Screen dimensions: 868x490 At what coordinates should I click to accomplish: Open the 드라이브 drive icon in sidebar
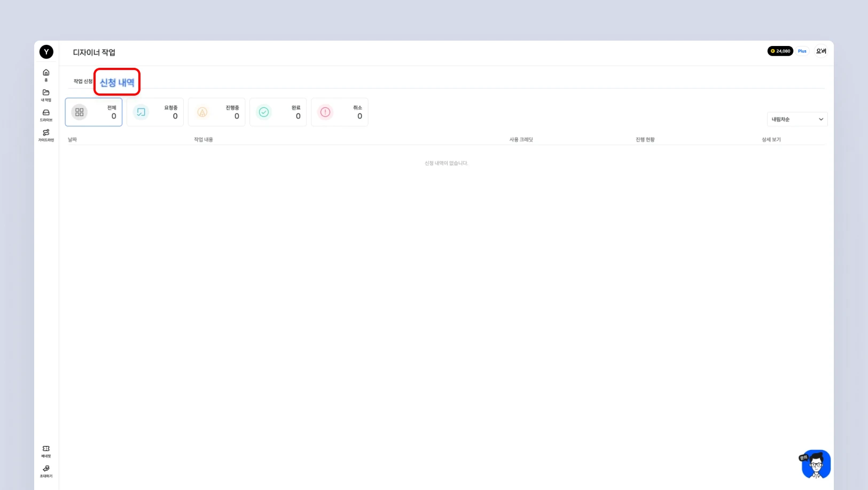coord(46,115)
